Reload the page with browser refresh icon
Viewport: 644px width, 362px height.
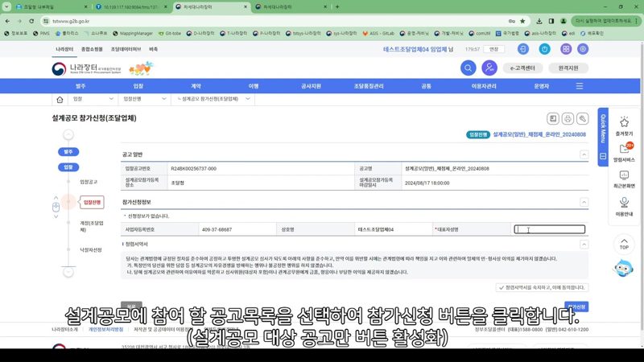coord(31,21)
